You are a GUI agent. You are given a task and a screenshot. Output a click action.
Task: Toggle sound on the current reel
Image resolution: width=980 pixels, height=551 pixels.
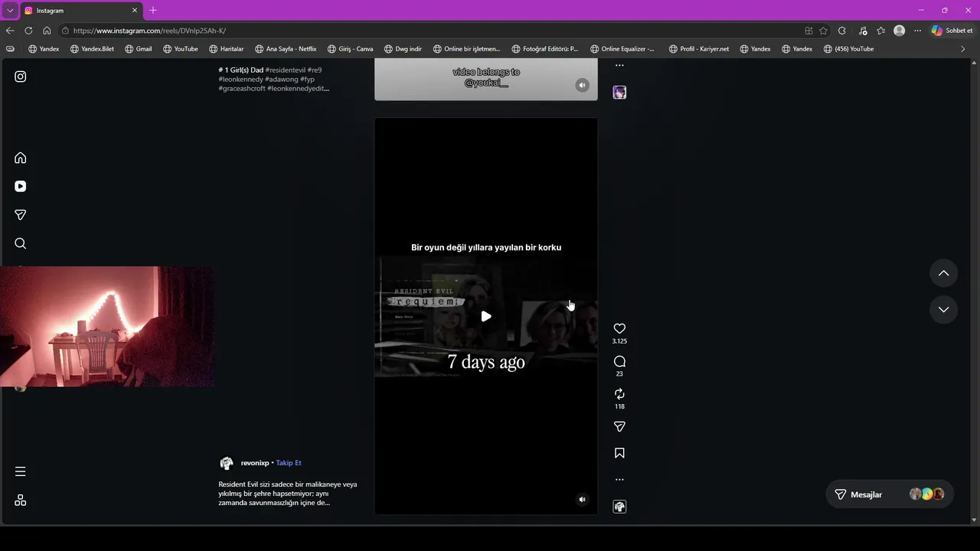tap(582, 500)
